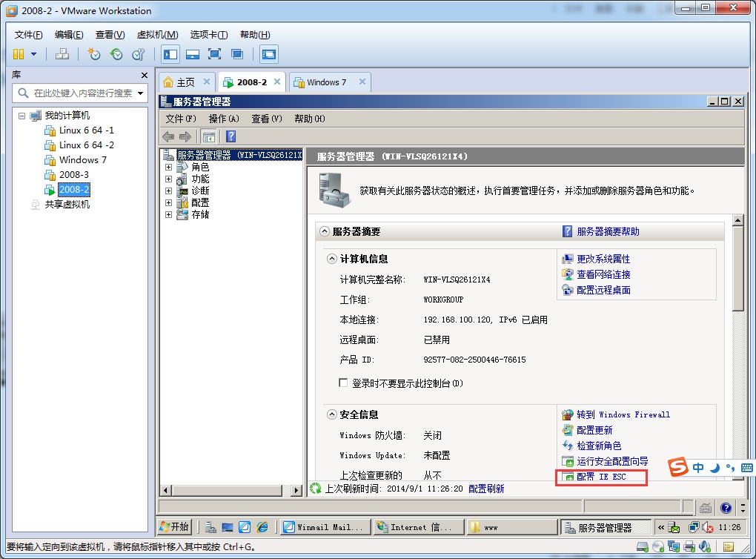Expand the 配置 tree node
The height and width of the screenshot is (559, 756).
pyautogui.click(x=168, y=202)
